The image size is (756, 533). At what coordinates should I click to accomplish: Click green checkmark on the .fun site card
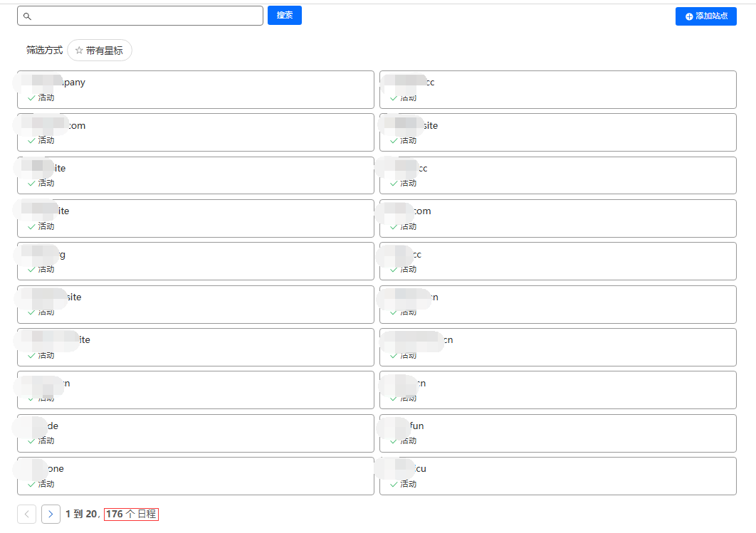coord(394,441)
